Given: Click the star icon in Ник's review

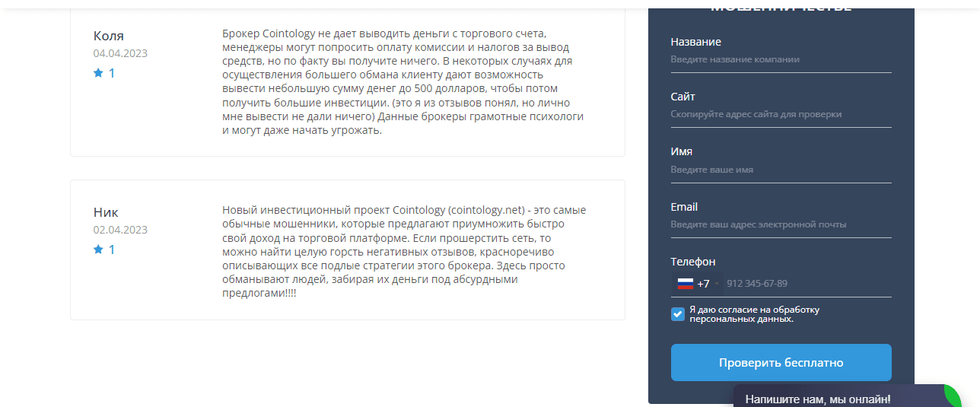Looking at the screenshot, I should (x=98, y=250).
